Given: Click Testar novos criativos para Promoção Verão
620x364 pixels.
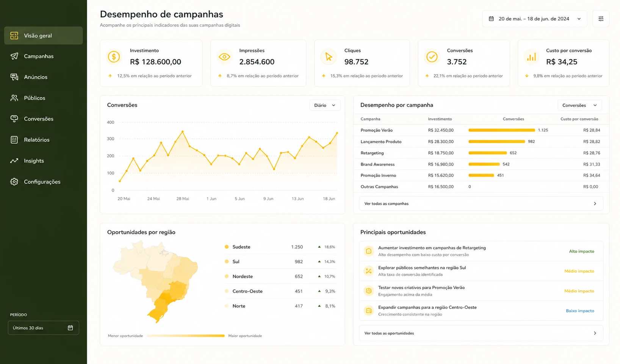Looking at the screenshot, I should 421,287.
